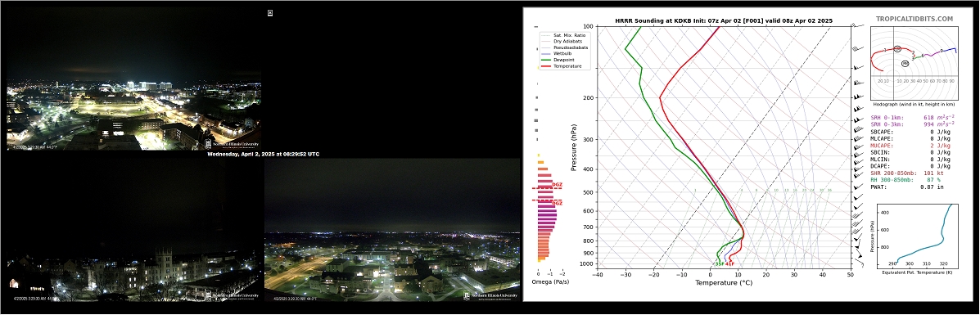Click the red 'MUCAPE' value row

click(x=910, y=146)
